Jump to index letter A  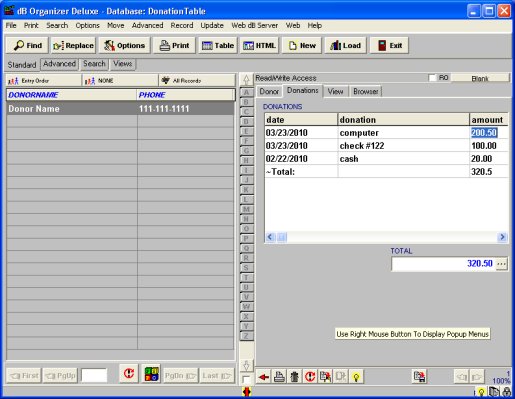pos(246,92)
